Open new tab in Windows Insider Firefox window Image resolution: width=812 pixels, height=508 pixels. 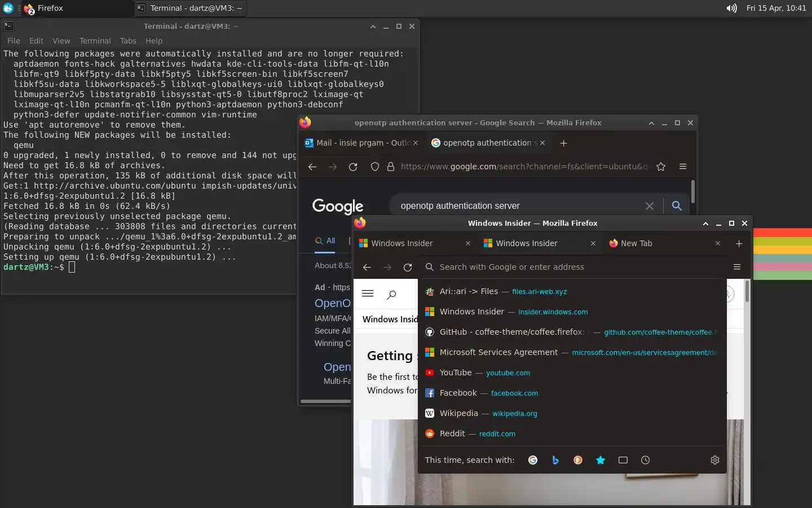[739, 243]
